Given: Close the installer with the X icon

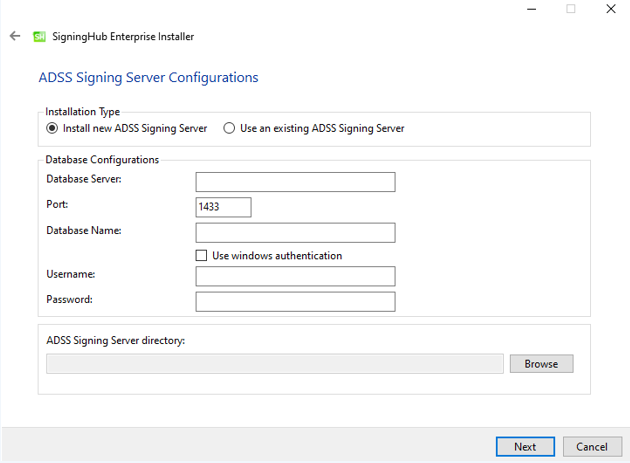Looking at the screenshot, I should pos(611,9).
